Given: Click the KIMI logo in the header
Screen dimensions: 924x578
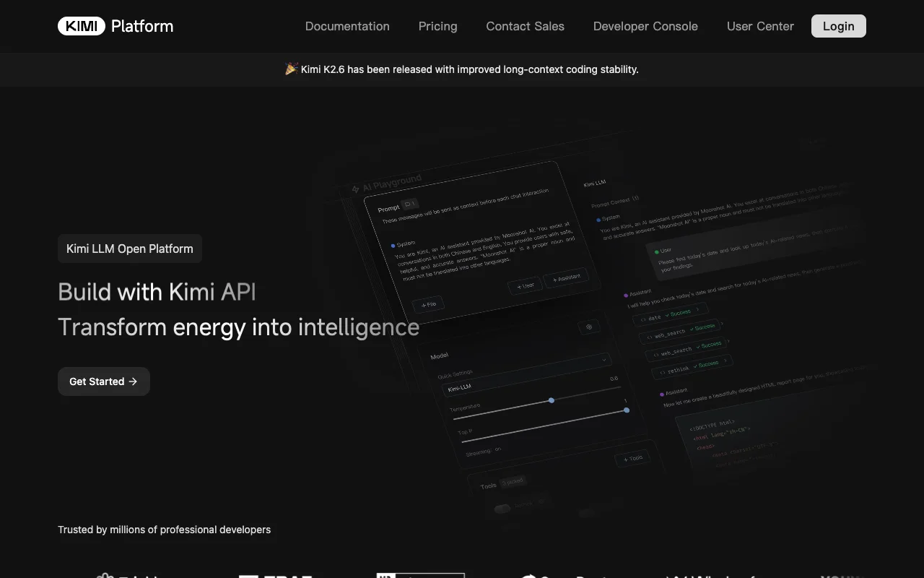Looking at the screenshot, I should point(82,26).
